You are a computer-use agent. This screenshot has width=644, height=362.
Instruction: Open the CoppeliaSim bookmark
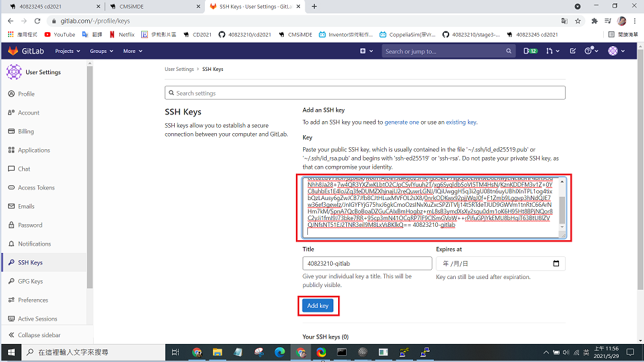click(408, 35)
